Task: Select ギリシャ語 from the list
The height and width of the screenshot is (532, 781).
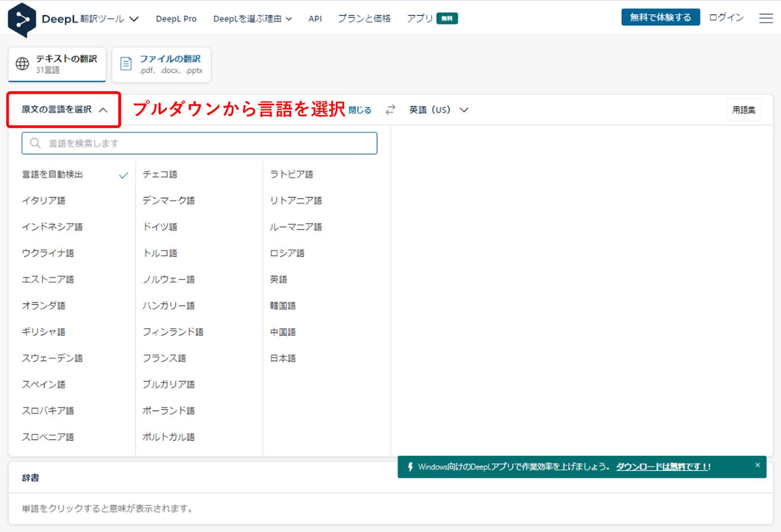Action: [43, 332]
